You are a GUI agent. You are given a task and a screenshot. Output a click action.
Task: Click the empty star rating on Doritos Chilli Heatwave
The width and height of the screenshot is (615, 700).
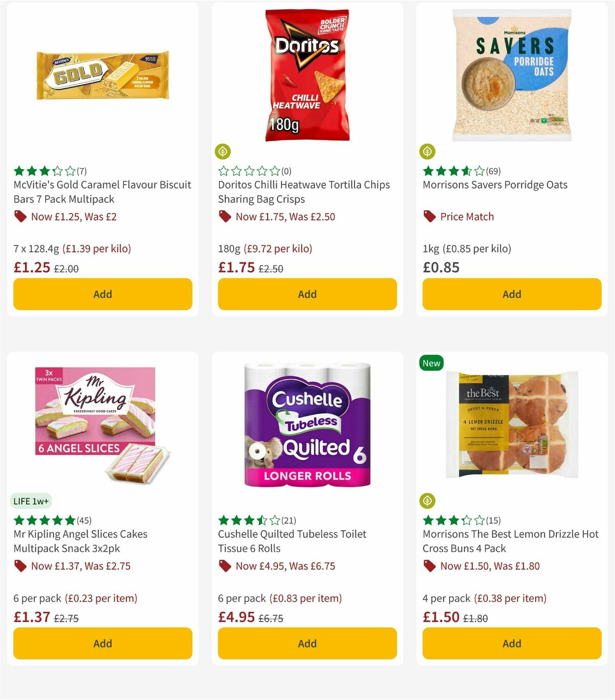coord(249,172)
